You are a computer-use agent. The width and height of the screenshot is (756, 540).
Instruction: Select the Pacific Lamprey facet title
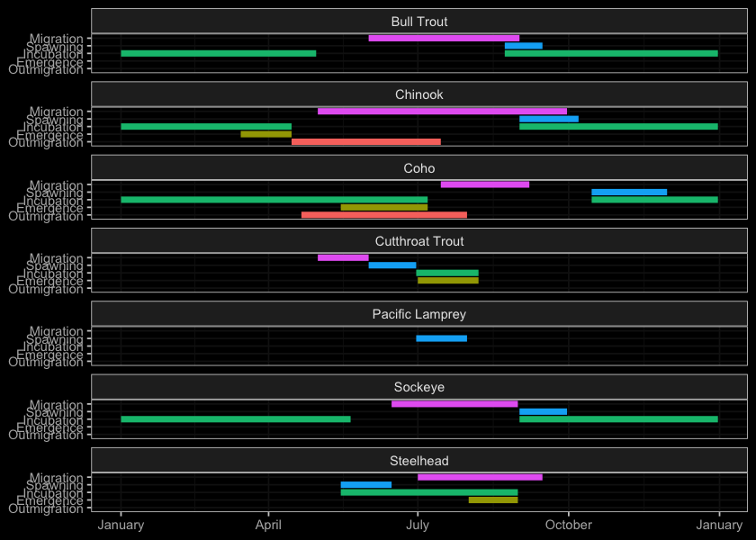click(418, 314)
